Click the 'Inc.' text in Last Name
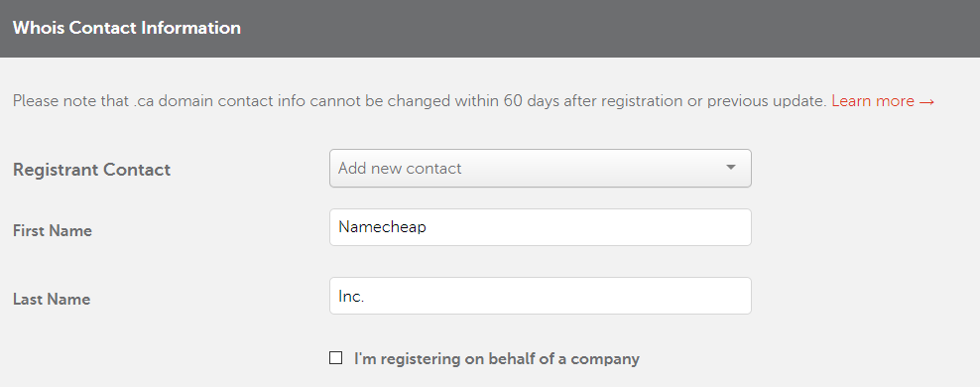This screenshot has height=387, width=980. (x=350, y=296)
